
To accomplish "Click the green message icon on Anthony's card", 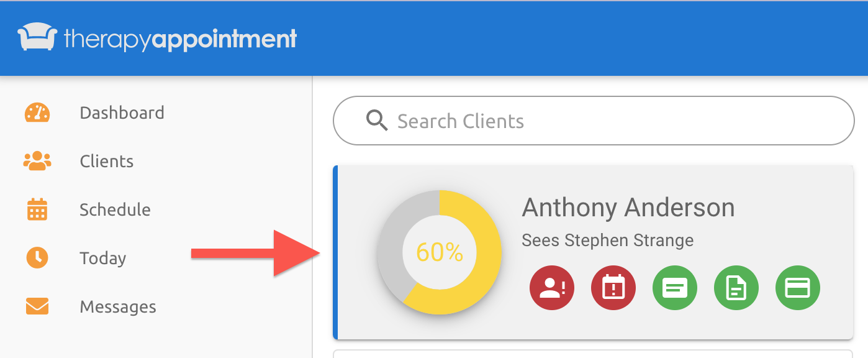I will [x=675, y=288].
